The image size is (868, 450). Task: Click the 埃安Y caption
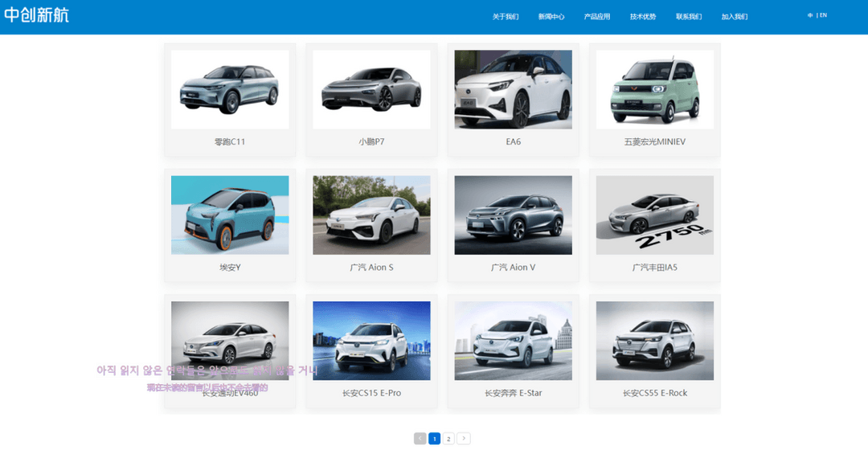[x=230, y=268]
